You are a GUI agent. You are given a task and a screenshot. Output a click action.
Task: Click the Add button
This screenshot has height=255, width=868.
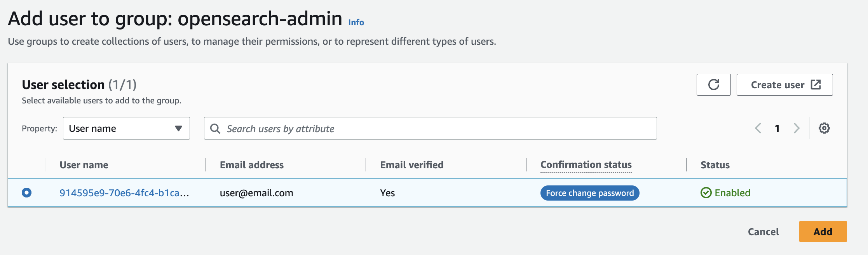tap(823, 232)
